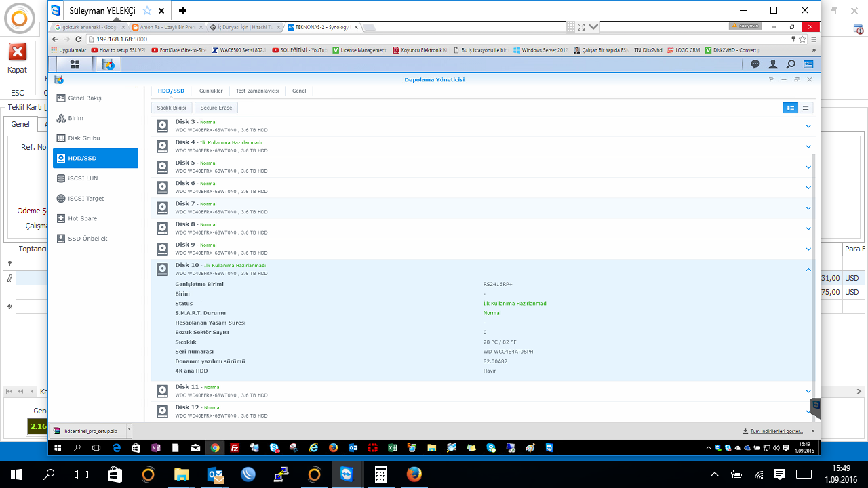Click the DSM search magnifier icon
This screenshot has width=868, height=488.
pos(791,64)
